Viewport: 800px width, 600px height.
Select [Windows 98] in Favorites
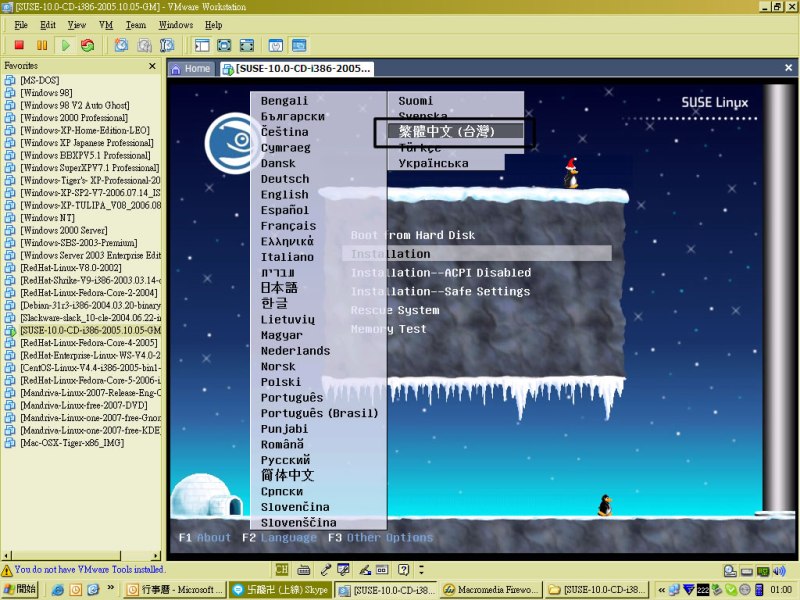(x=46, y=93)
